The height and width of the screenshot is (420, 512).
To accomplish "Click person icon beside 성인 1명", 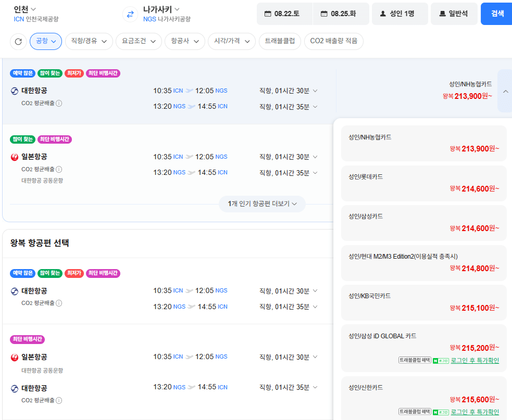I will pyautogui.click(x=383, y=14).
